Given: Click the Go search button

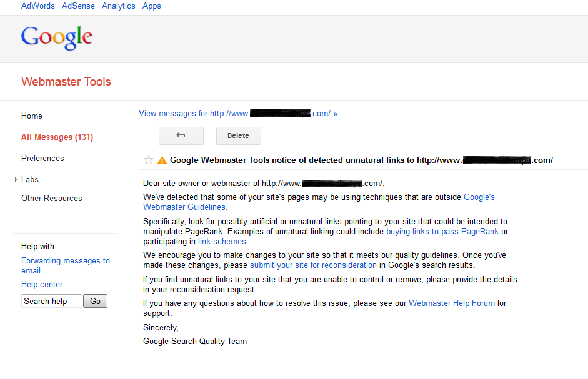Looking at the screenshot, I should [x=95, y=301].
